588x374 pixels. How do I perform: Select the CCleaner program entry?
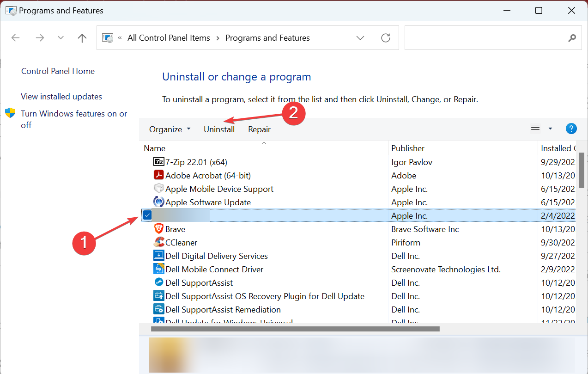coord(182,242)
